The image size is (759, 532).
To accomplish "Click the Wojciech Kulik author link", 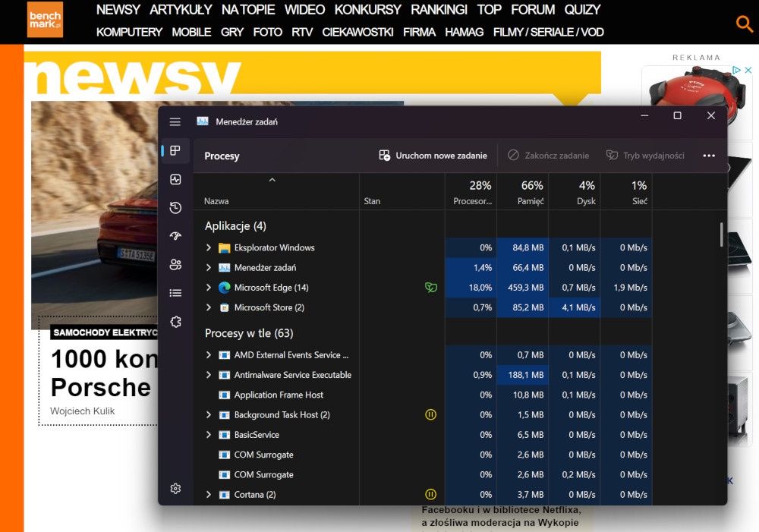I will point(82,411).
